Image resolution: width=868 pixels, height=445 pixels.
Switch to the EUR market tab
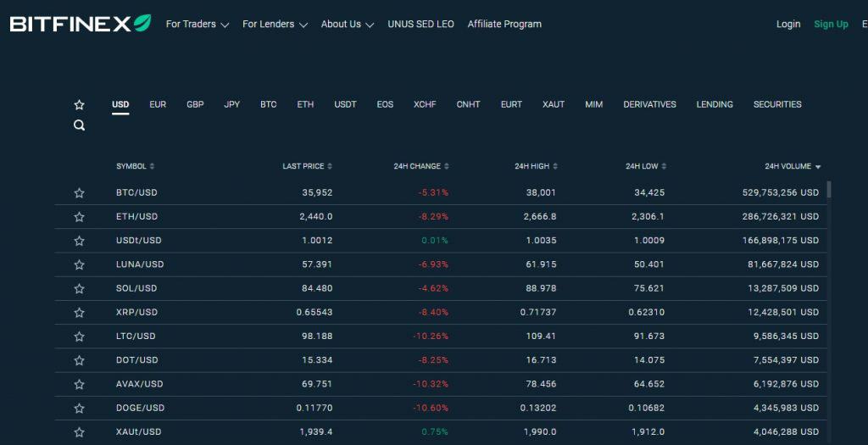[x=158, y=104]
